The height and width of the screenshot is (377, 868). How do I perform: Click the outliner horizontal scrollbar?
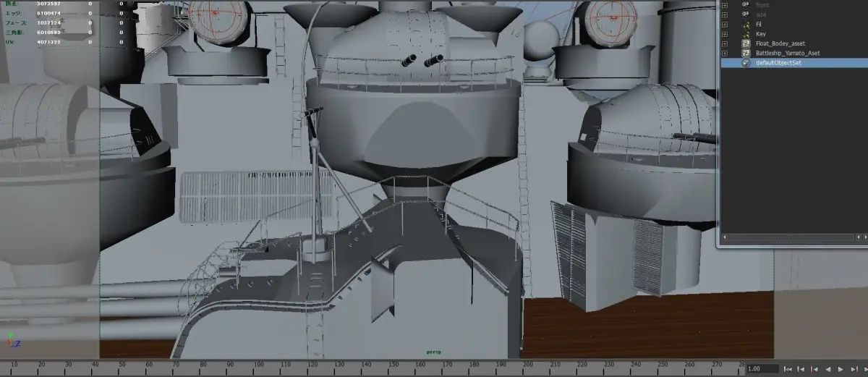(791, 237)
